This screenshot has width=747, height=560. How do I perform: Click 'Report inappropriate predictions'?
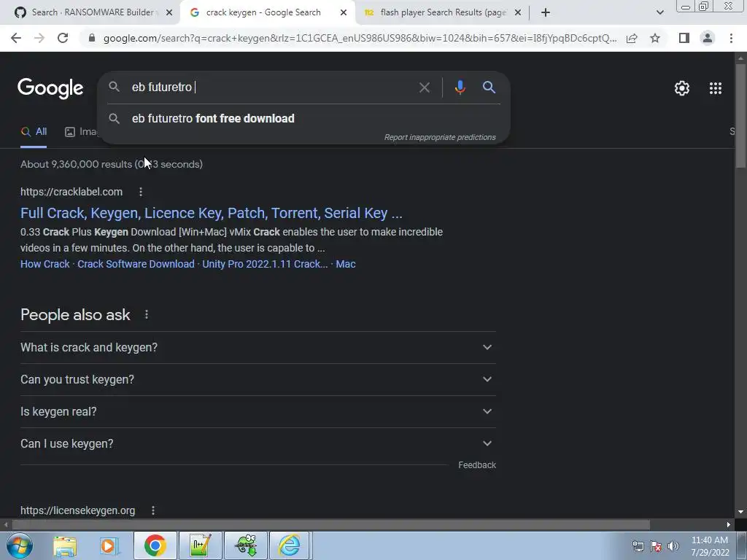pyautogui.click(x=440, y=137)
